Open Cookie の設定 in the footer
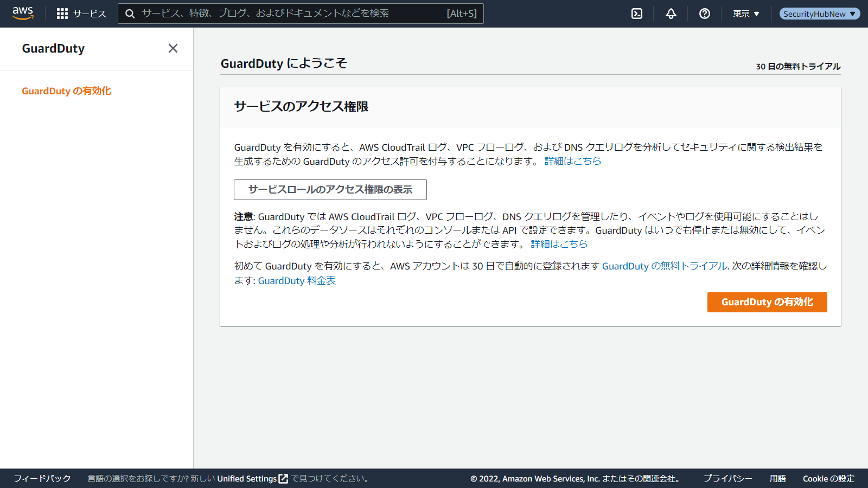The width and height of the screenshot is (868, 488). pos(828,479)
